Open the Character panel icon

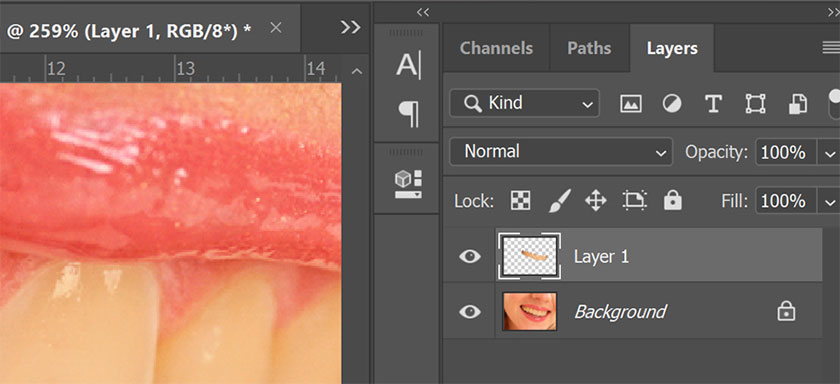click(408, 65)
